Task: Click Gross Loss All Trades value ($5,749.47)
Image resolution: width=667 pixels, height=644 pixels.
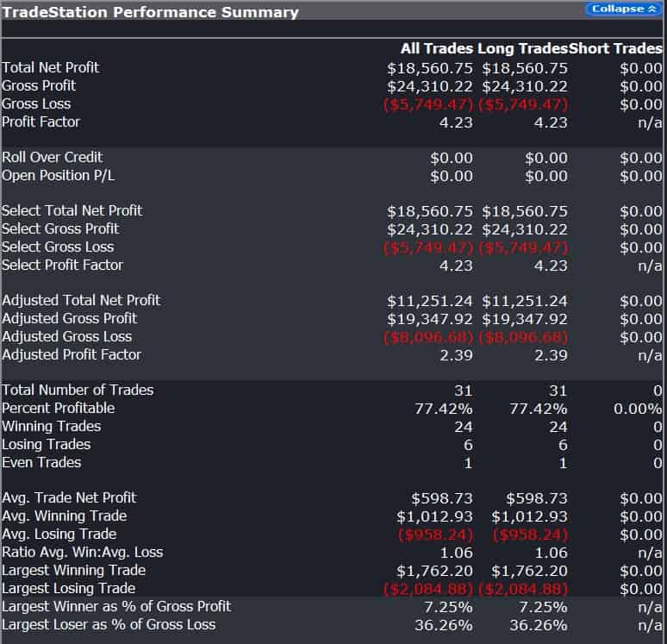Action: (428, 104)
